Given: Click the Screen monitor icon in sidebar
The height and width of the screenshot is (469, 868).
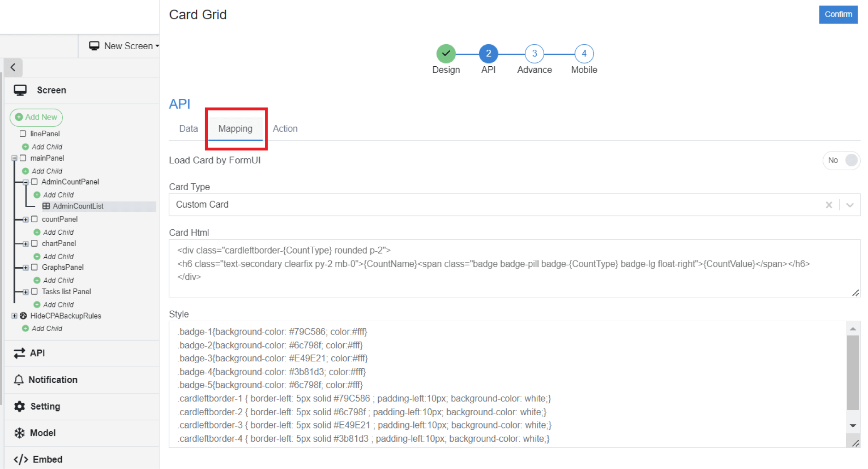Looking at the screenshot, I should click(20, 90).
